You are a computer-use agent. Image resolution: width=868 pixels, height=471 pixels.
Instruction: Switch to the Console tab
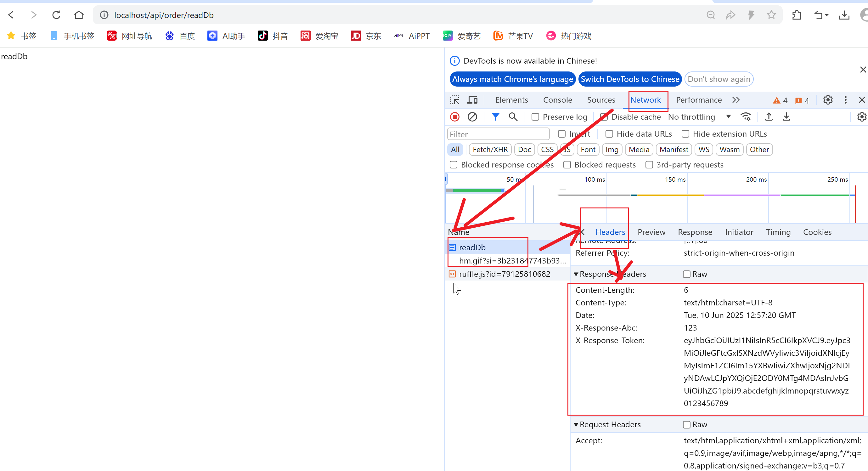coord(557,100)
